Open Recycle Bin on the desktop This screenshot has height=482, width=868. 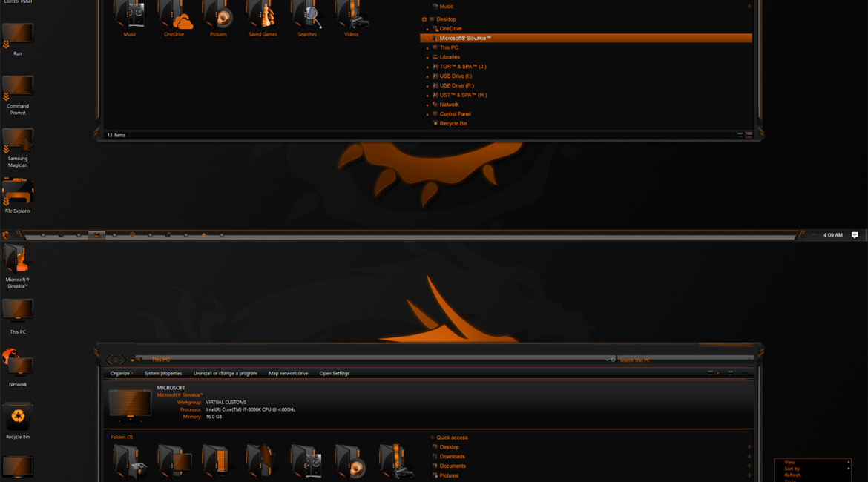pos(18,417)
